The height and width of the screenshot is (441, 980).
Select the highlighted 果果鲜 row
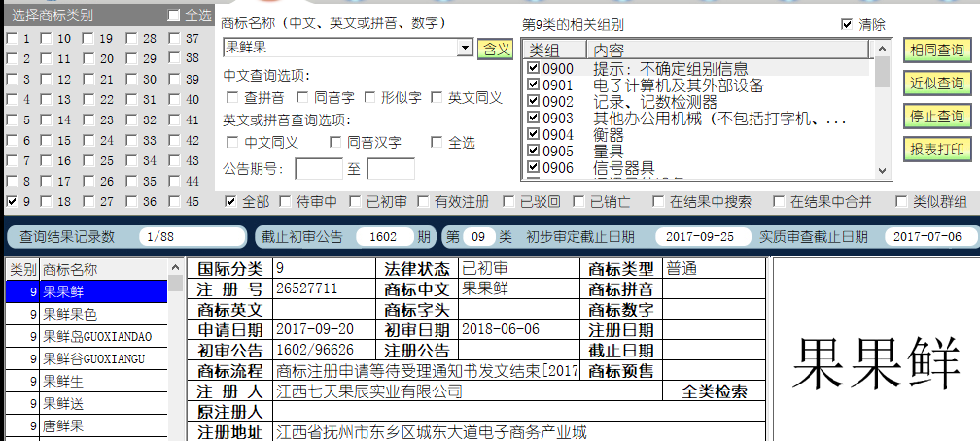coord(87,291)
